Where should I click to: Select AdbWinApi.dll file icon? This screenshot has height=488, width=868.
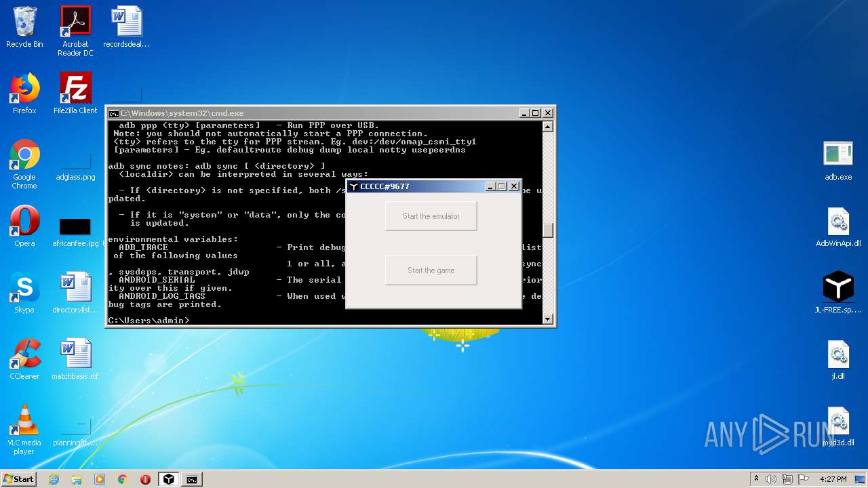[838, 226]
